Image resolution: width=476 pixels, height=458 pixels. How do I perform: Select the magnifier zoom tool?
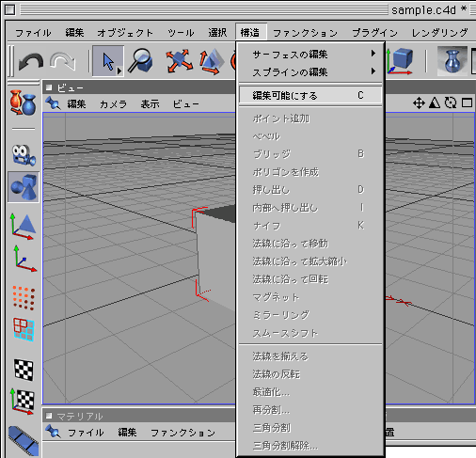[142, 61]
